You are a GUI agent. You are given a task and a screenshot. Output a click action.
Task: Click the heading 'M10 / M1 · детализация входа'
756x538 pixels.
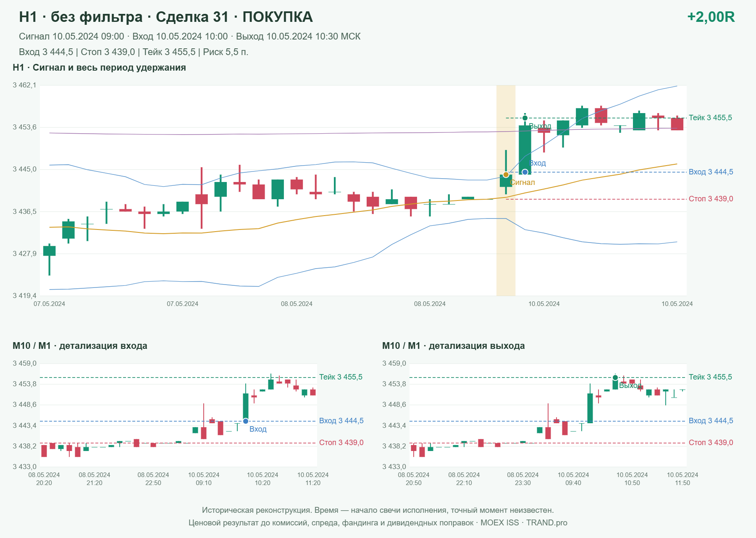click(80, 346)
